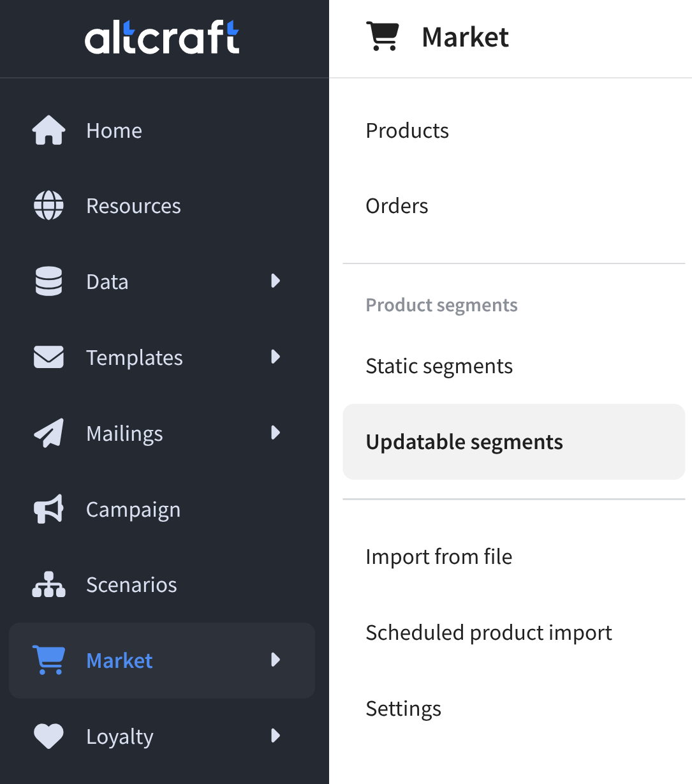Click the Mailings paper plane icon
Viewport: 692px width, 784px height.
(x=48, y=433)
